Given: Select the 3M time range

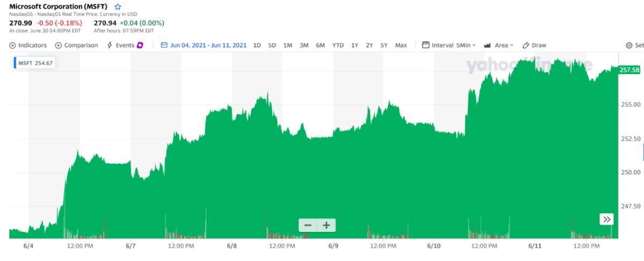Looking at the screenshot, I should pyautogui.click(x=304, y=45).
